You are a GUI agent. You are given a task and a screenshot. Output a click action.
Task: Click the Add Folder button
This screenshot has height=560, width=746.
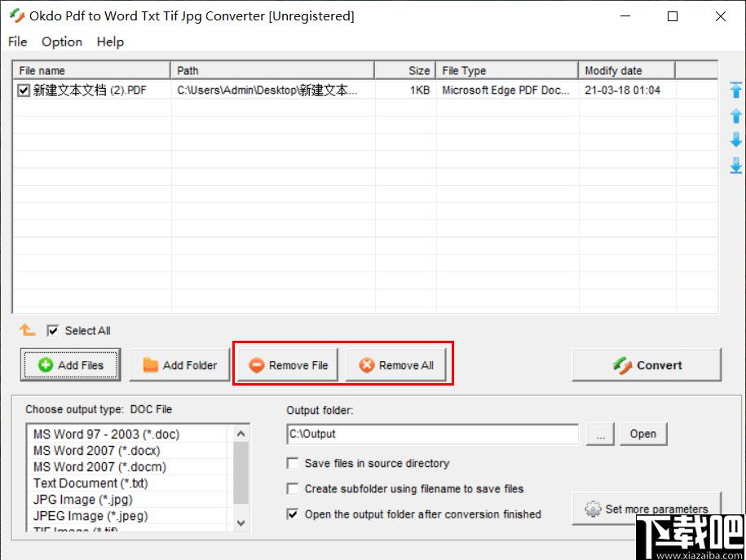[180, 365]
